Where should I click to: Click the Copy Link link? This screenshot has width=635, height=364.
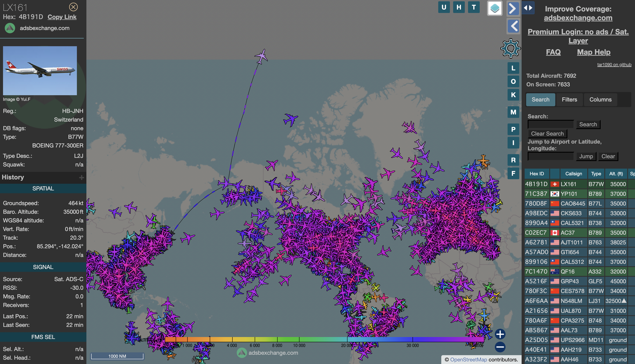(x=62, y=17)
